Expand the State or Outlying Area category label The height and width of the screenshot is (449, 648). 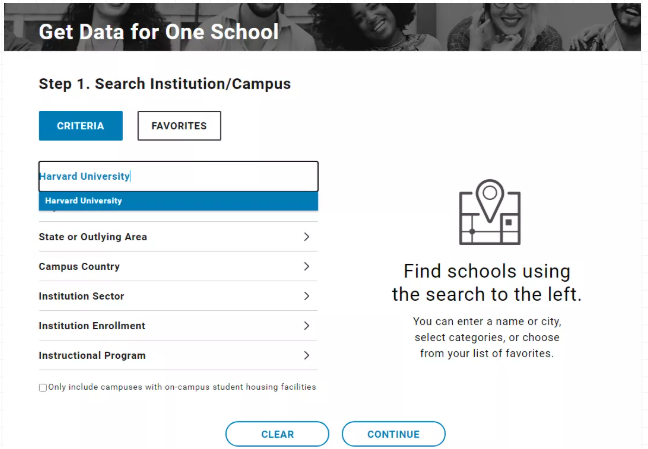pos(93,237)
